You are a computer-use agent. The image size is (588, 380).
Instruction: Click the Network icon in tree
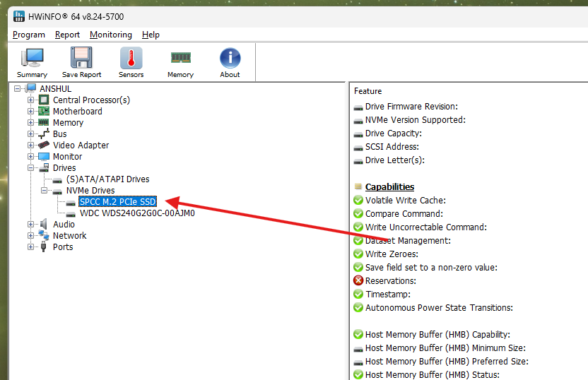[44, 235]
